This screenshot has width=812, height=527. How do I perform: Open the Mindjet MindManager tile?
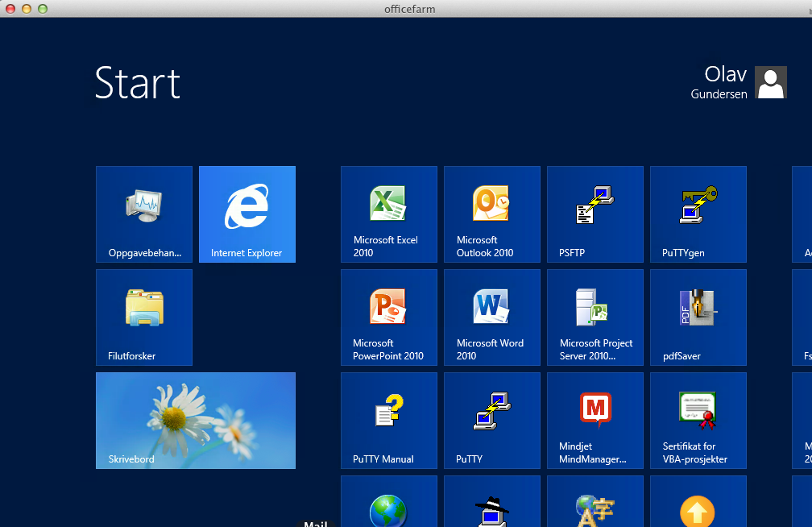click(595, 421)
